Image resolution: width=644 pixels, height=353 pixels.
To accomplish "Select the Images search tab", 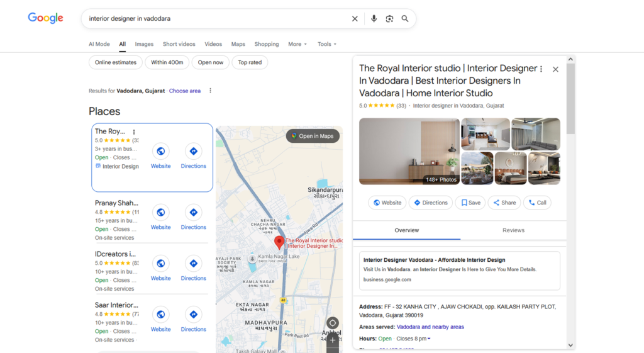I will tap(144, 44).
